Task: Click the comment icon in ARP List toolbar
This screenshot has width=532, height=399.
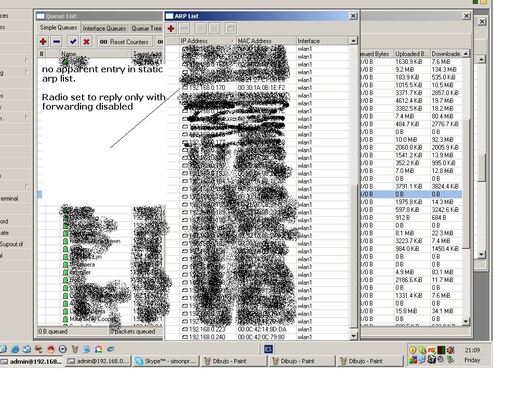Action: [x=231, y=29]
